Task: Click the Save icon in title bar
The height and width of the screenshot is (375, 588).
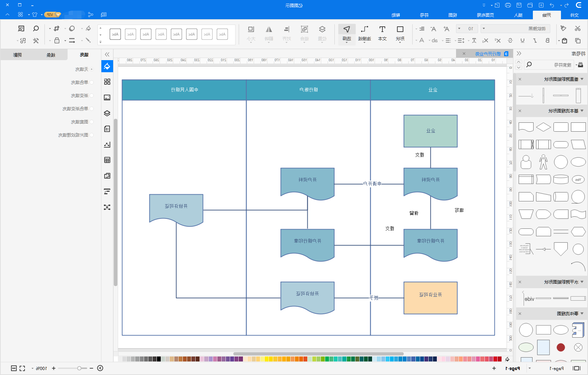Action: click(x=519, y=5)
